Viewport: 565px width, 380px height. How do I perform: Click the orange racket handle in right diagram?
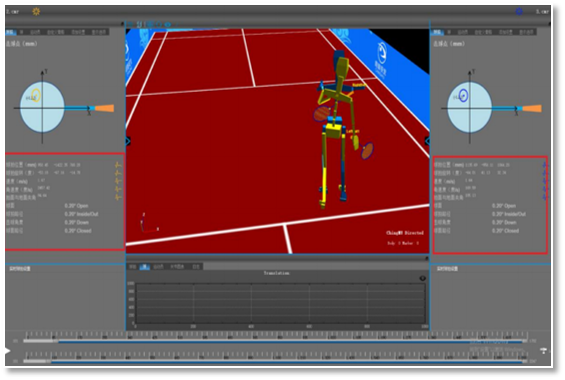point(532,108)
